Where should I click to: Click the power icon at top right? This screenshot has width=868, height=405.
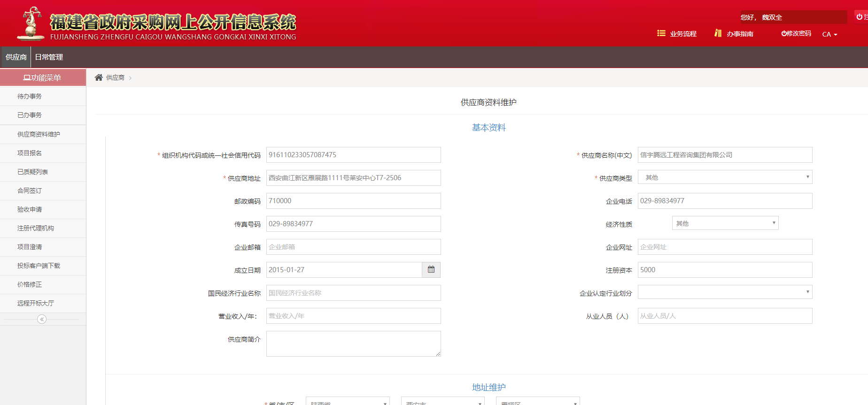[859, 17]
